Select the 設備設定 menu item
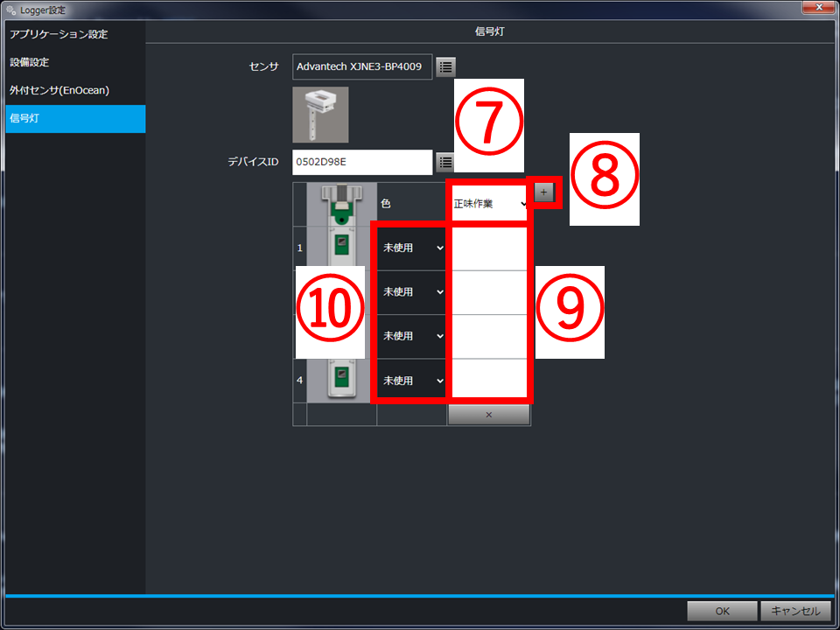The width and height of the screenshot is (840, 630). [75, 62]
